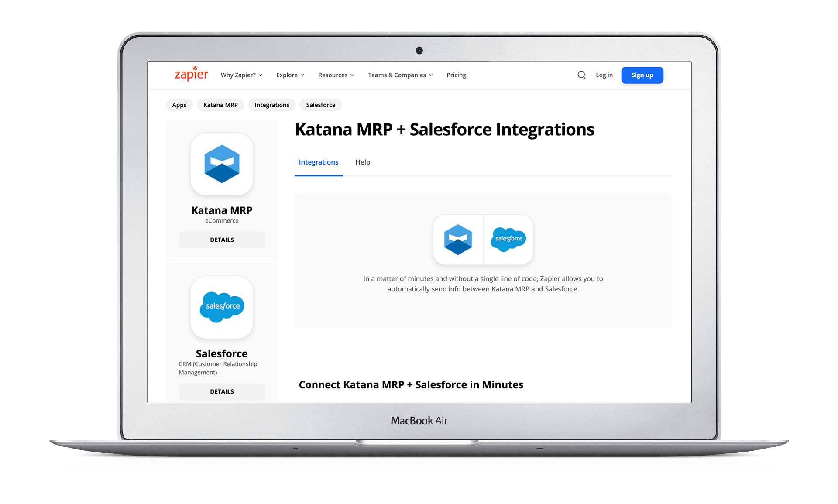Expand the Resources menu
The image size is (838, 504).
[336, 75]
